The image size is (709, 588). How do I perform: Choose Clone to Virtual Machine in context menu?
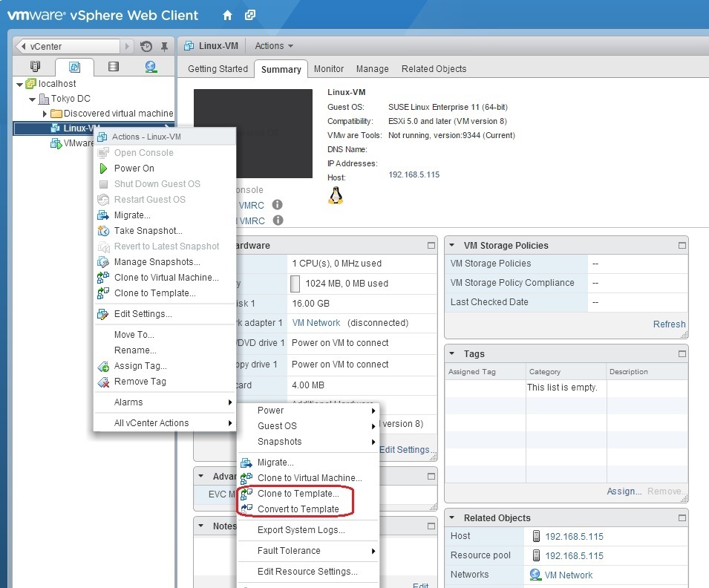point(166,278)
